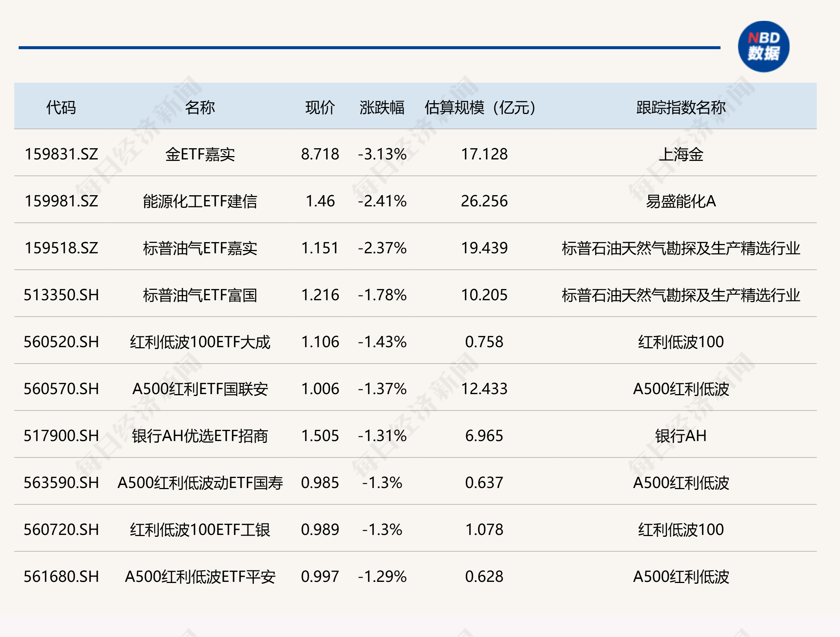Click the price 1.46
Screen dimensions: 840x637
[320, 201]
